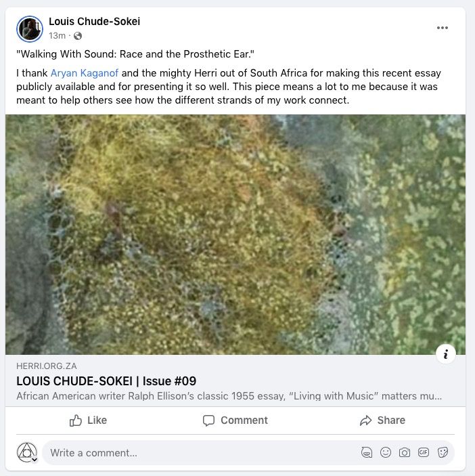Viewport: 475px width, 476px height.
Task: Focus the 'Write a comment...' field
Action: pyautogui.click(x=196, y=452)
